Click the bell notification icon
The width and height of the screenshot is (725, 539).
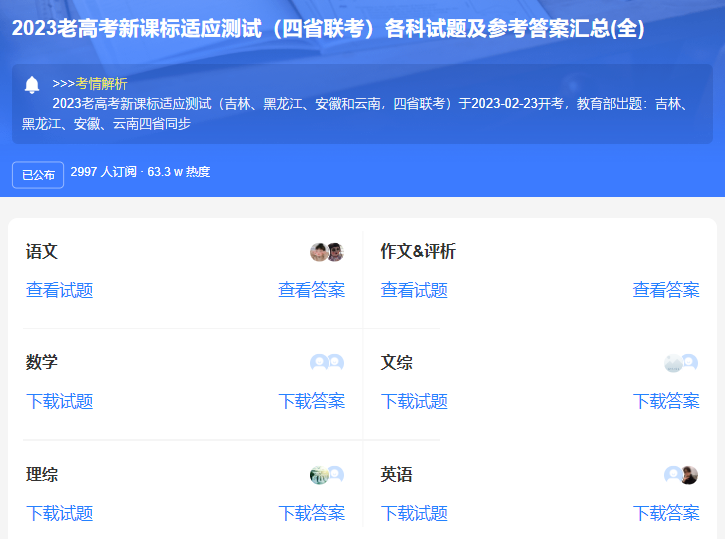[32, 84]
